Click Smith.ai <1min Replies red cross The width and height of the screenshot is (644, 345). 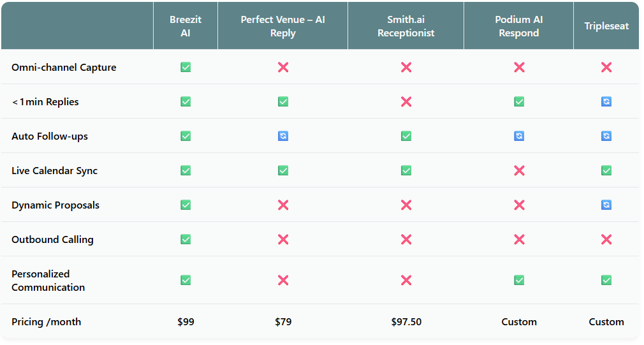[406, 101]
